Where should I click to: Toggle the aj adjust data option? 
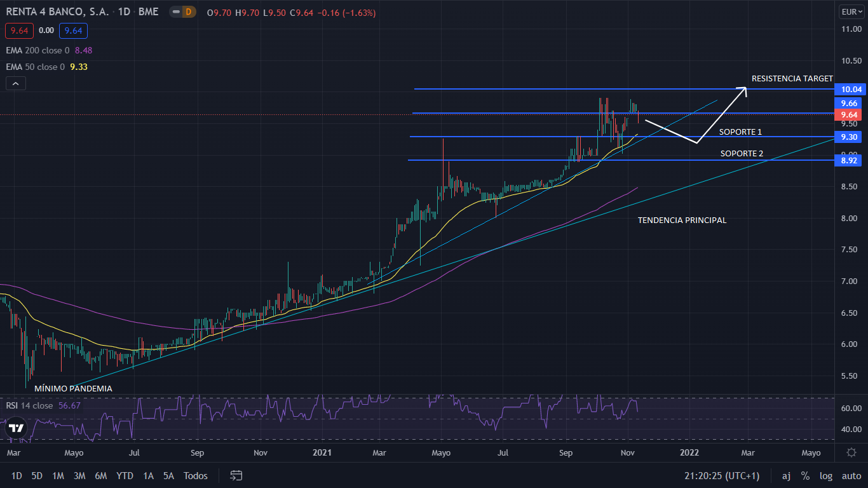click(x=786, y=475)
